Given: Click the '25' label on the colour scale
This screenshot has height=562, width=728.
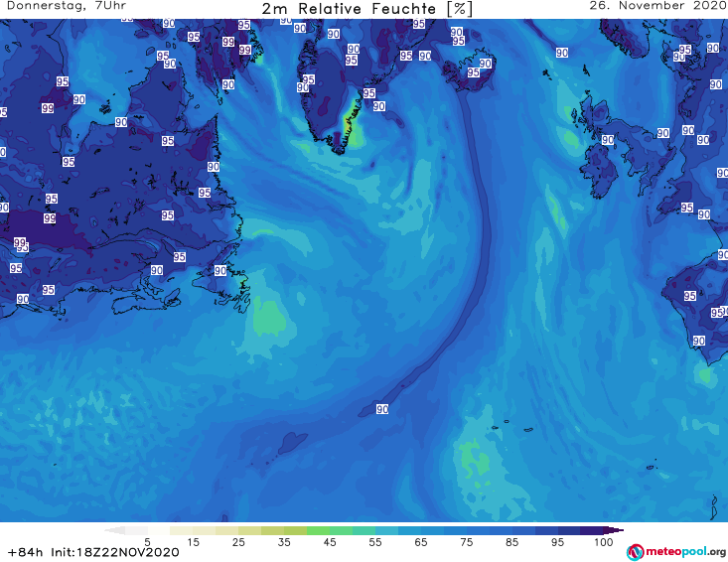Looking at the screenshot, I should [238, 542].
